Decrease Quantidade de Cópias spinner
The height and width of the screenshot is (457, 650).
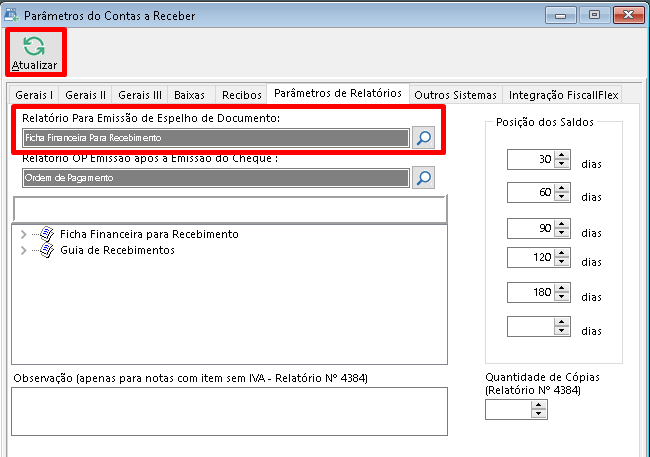pos(538,414)
